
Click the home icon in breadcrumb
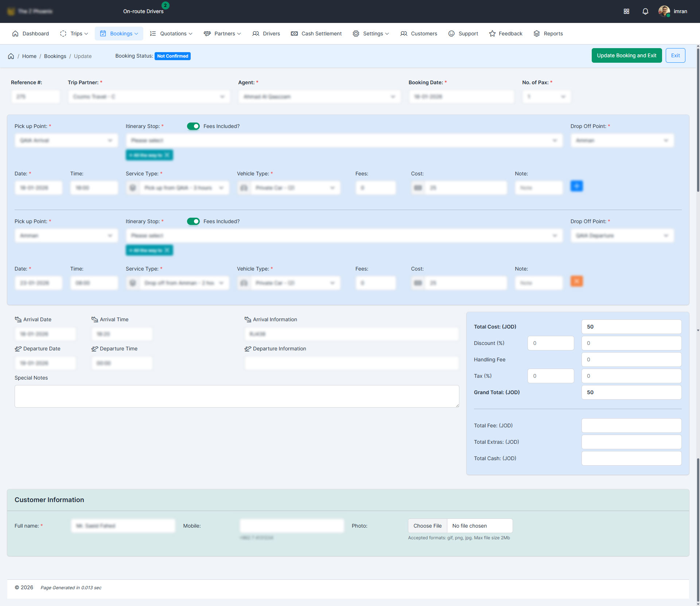tap(11, 56)
